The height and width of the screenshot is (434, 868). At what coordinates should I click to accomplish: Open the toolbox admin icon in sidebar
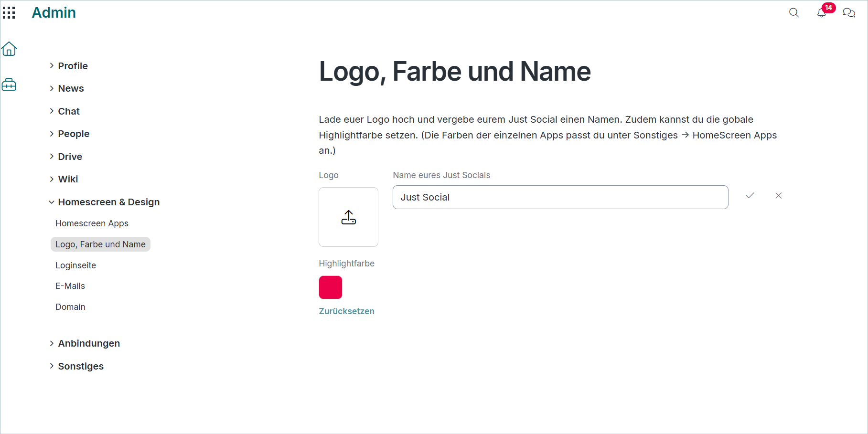9,85
